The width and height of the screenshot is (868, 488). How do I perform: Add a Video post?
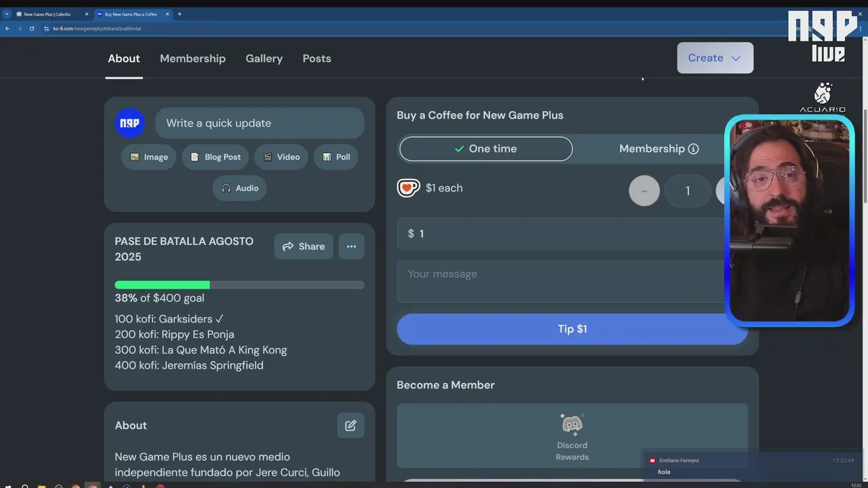(x=281, y=157)
